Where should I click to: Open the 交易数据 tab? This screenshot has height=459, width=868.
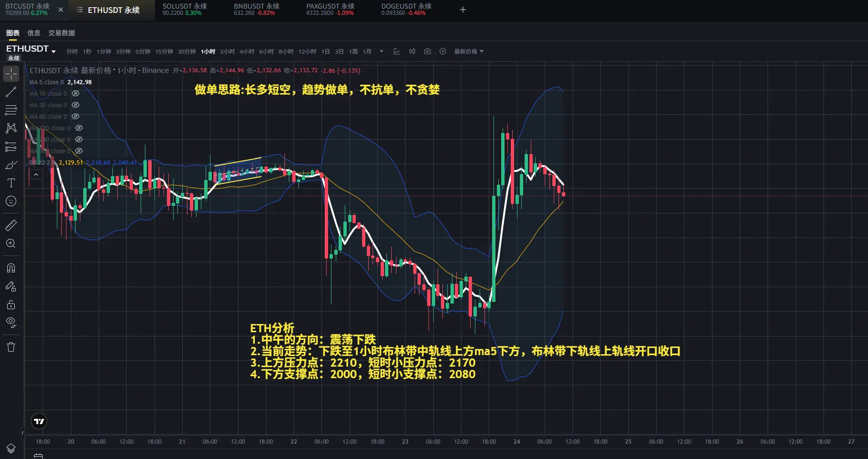62,33
